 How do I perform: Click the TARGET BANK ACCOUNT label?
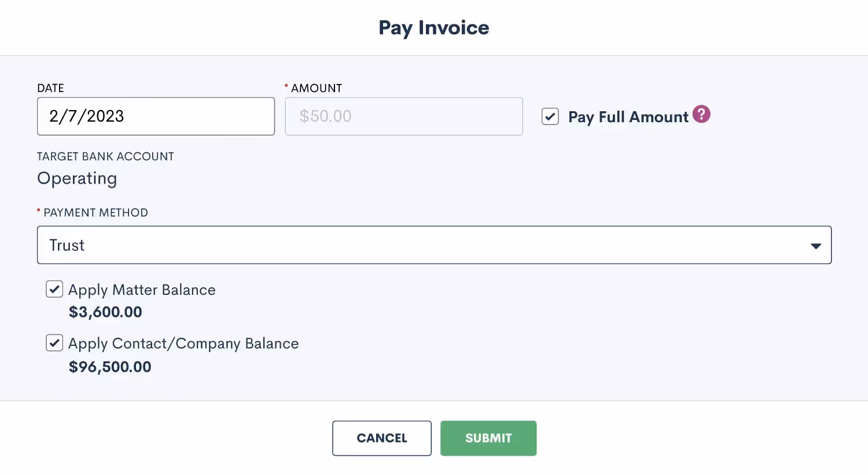tap(105, 156)
